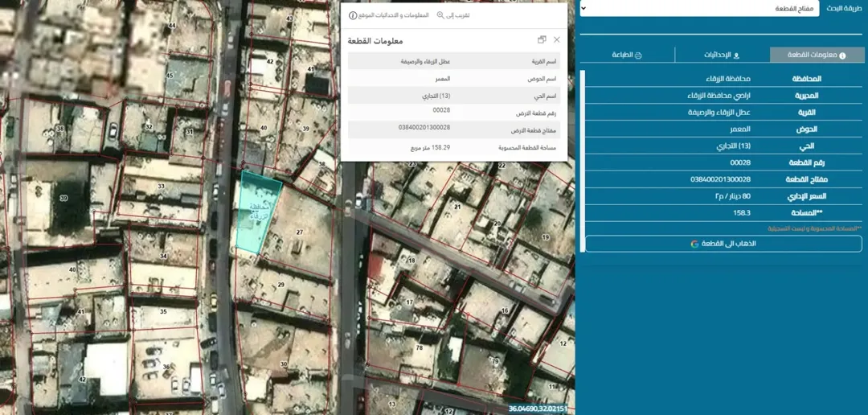Click the dock popup icon beside the close X

click(x=542, y=40)
